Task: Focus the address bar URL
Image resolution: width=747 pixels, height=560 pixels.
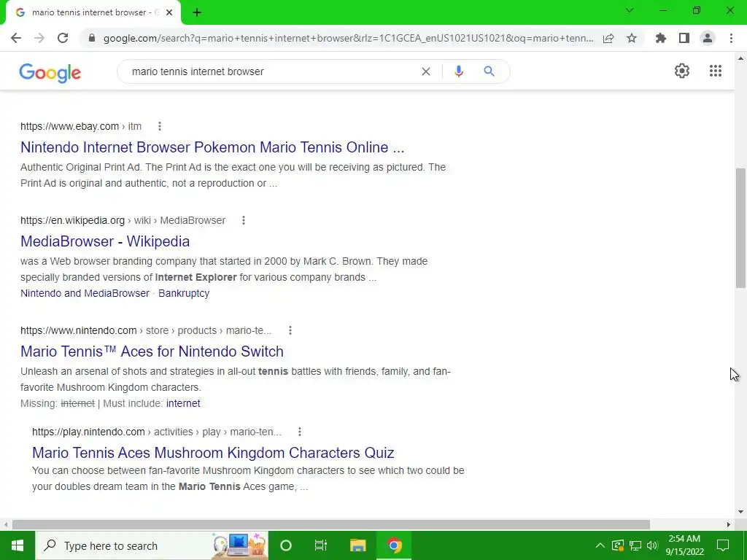Action: (x=348, y=38)
